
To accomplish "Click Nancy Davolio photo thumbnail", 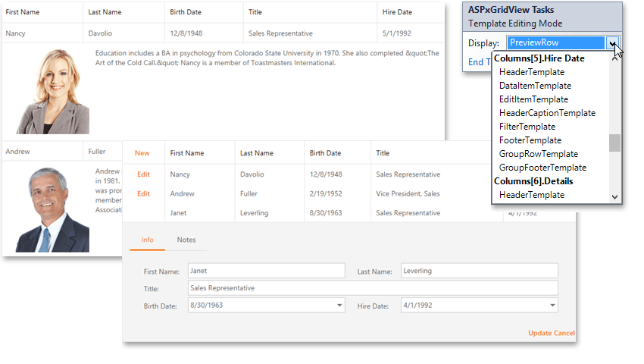I will point(52,91).
